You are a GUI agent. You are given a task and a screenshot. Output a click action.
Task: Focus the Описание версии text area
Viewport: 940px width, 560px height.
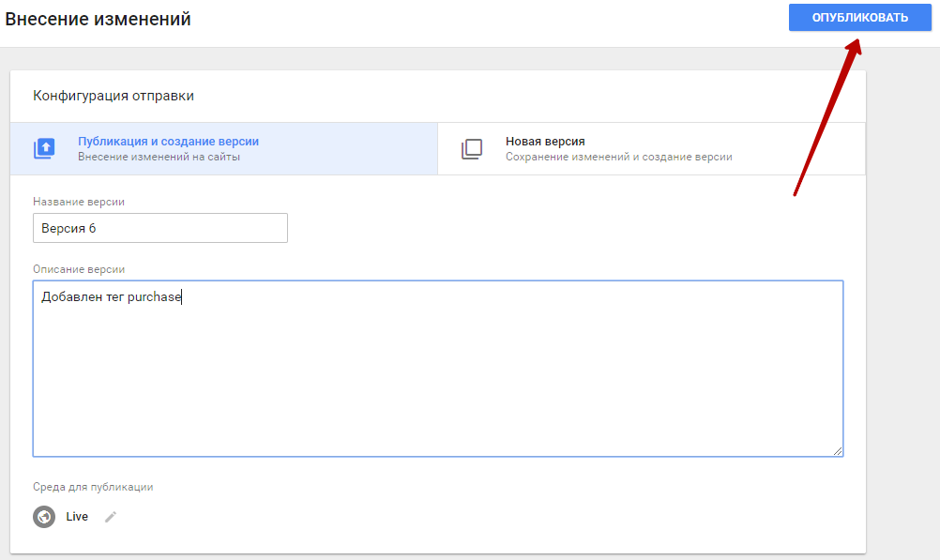[x=438, y=368]
